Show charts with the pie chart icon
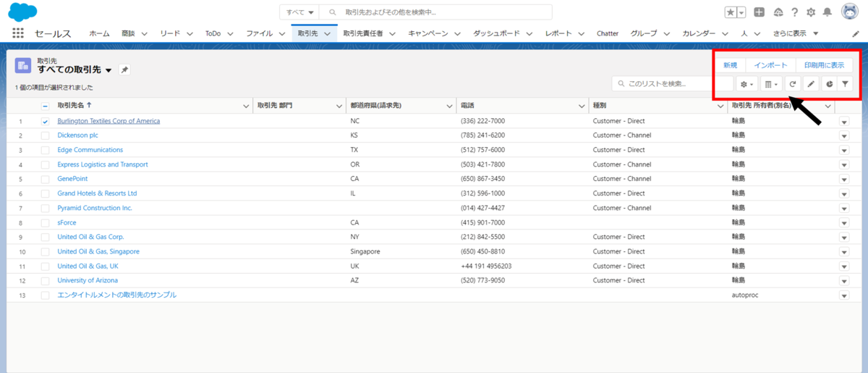The image size is (868, 373). pos(829,84)
